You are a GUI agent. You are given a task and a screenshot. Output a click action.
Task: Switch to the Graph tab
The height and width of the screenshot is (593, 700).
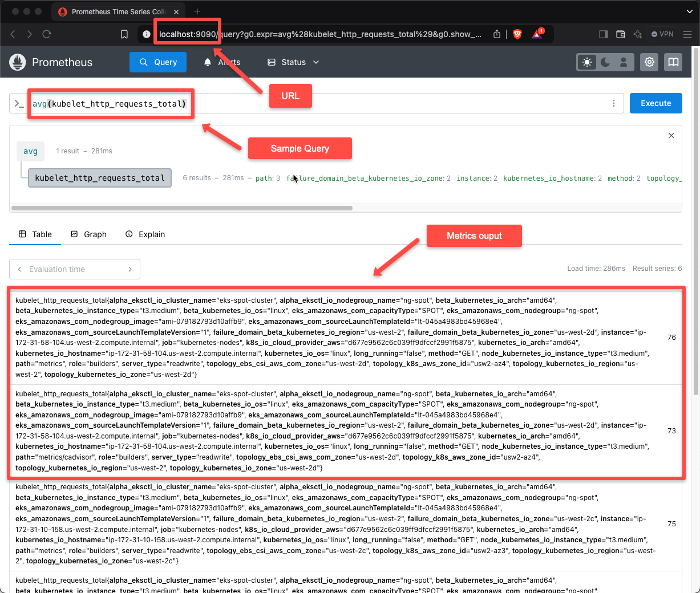[x=88, y=234]
